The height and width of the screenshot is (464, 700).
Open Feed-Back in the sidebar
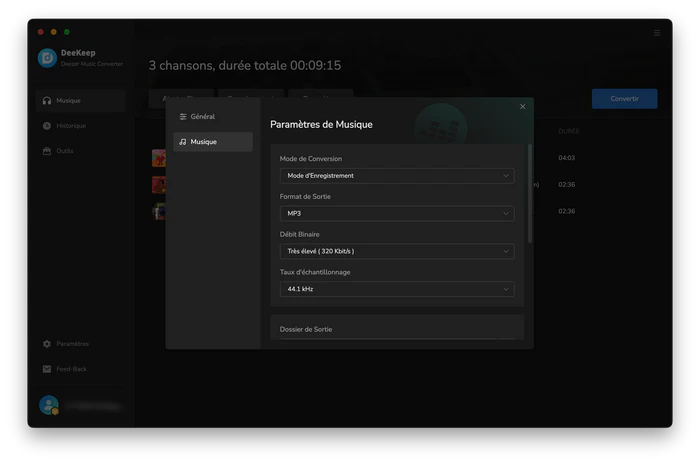[81, 369]
